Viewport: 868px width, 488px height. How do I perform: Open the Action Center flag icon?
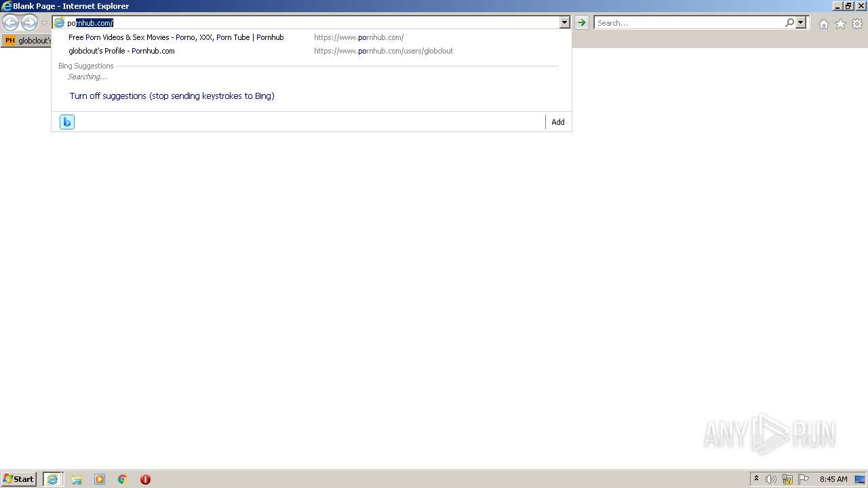804,479
